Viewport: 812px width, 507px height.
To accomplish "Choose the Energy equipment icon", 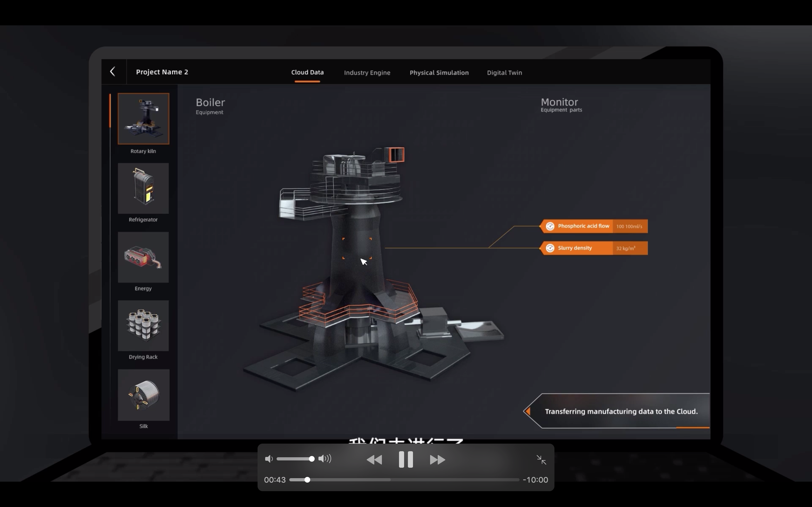I will pyautogui.click(x=143, y=257).
